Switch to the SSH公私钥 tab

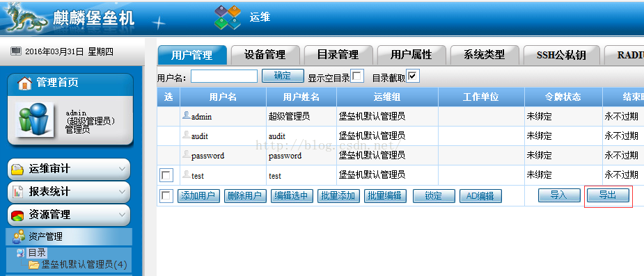point(561,55)
